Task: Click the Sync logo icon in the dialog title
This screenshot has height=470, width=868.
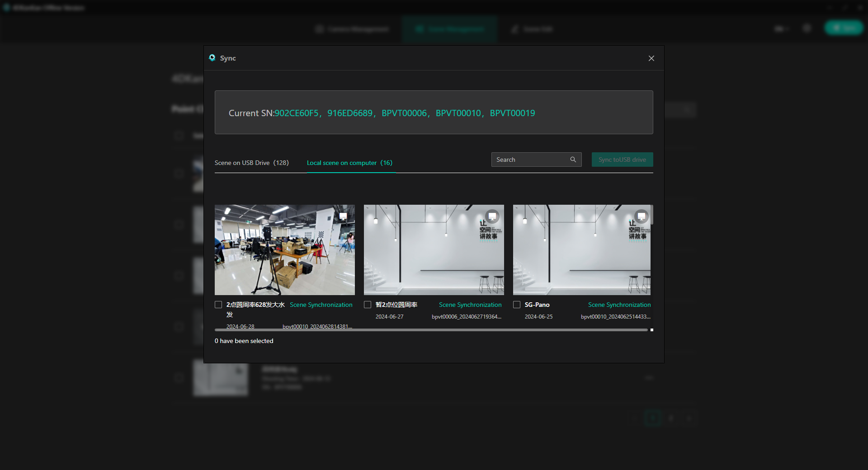Action: (212, 58)
